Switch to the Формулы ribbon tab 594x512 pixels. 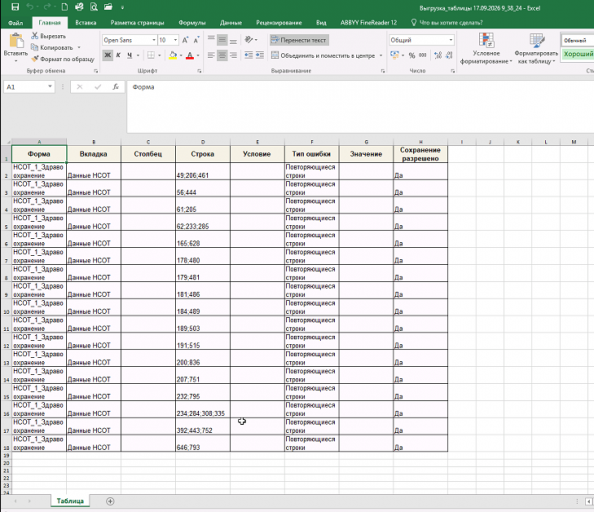[192, 23]
